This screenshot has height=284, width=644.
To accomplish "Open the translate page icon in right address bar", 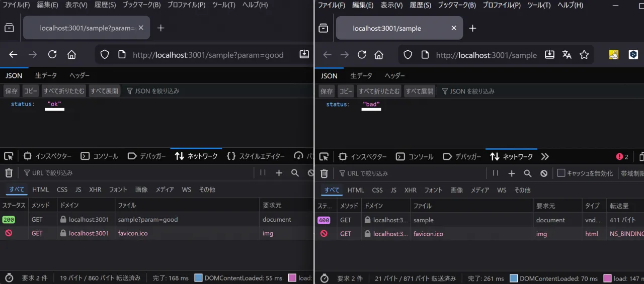I will point(567,55).
